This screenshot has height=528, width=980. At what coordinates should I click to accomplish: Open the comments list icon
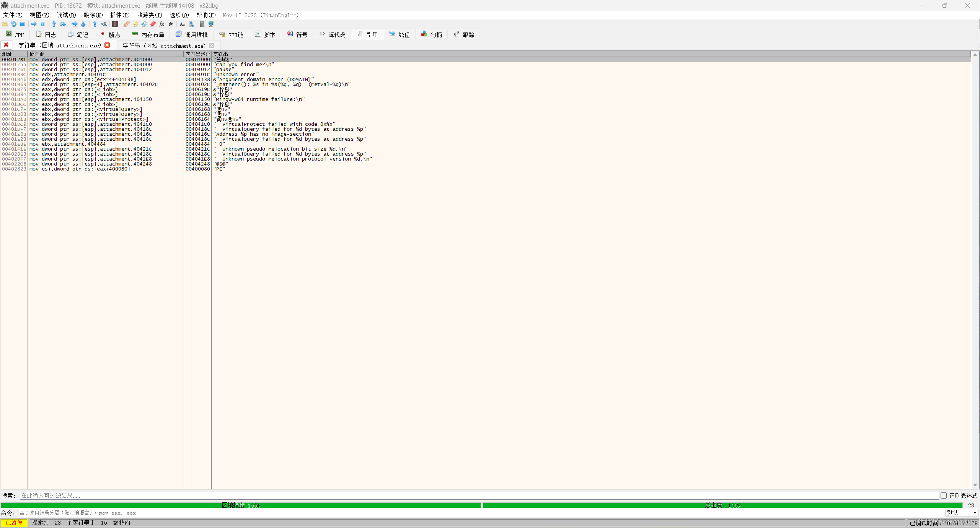[x=135, y=24]
